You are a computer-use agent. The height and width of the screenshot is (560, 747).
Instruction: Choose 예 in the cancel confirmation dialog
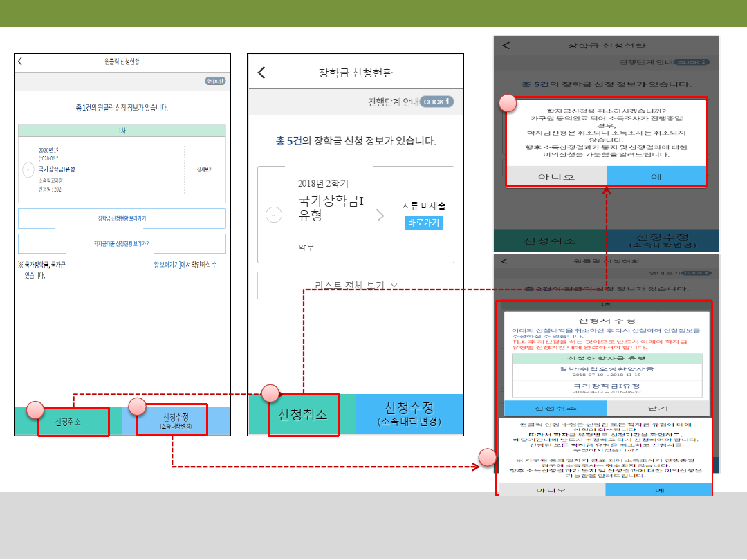(656, 176)
